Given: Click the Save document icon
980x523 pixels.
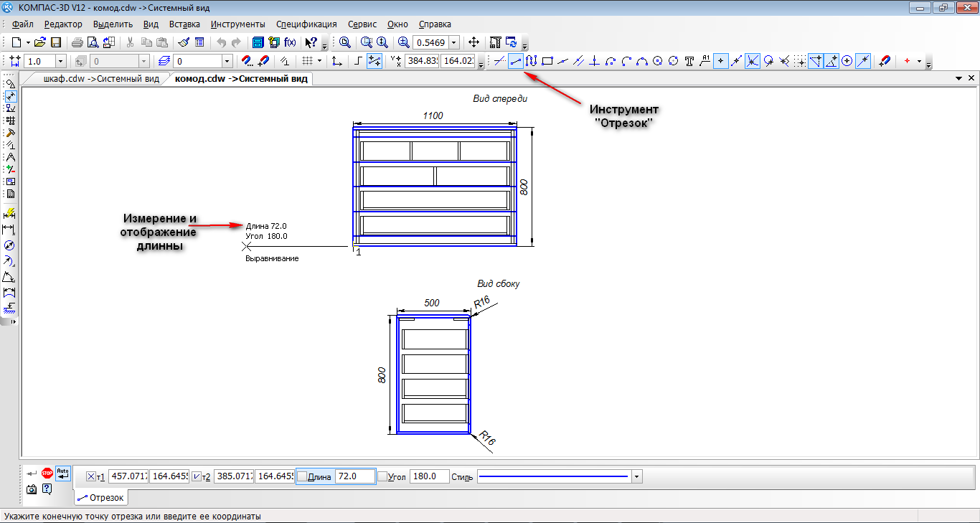Looking at the screenshot, I should 56,42.
